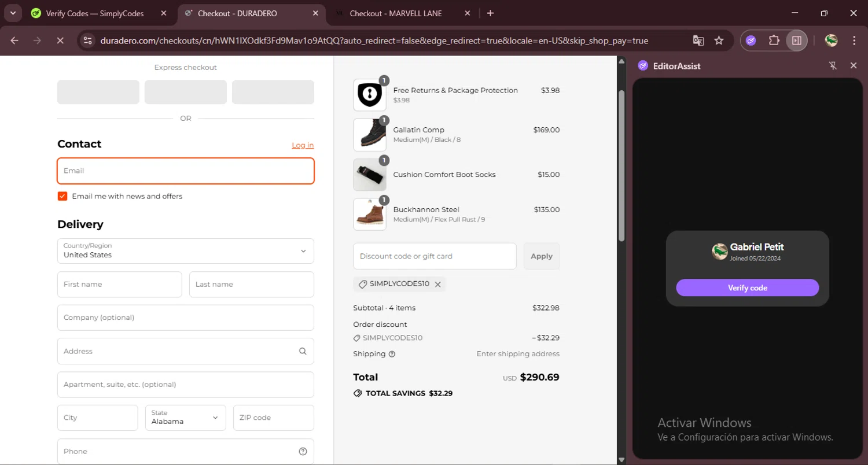Screen dimensions: 868x465
Task: Close the Checkout - DURADERO tab
Action: [315, 13]
